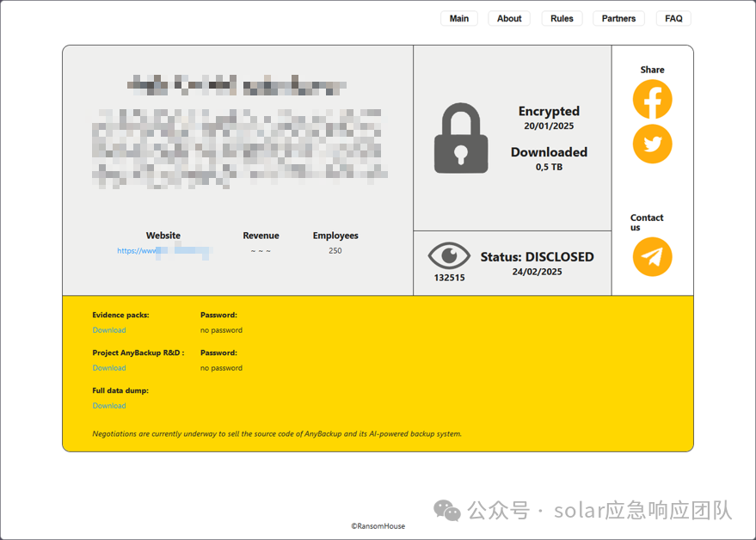The image size is (756, 540).
Task: Share via the Facebook icon
Action: point(652,100)
